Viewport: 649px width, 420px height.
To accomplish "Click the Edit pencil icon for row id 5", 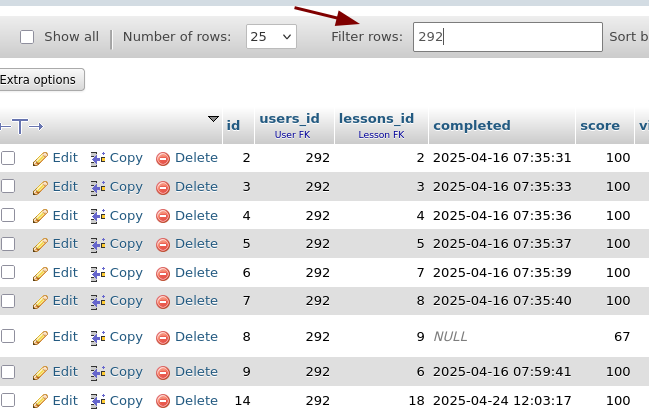I will click(40, 245).
